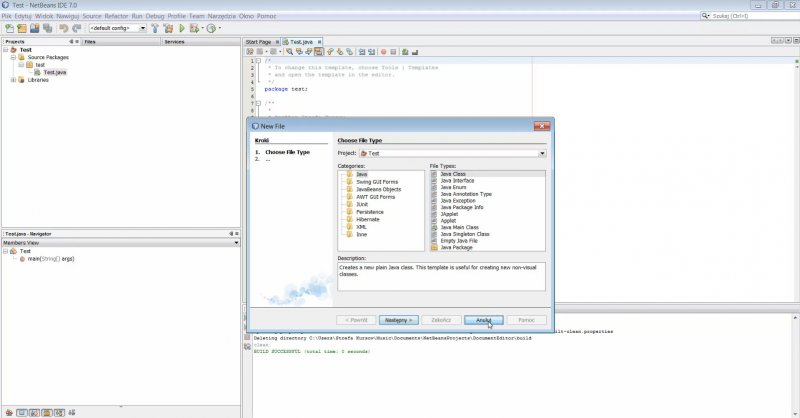Click the Undo arrow icon

(62, 28)
